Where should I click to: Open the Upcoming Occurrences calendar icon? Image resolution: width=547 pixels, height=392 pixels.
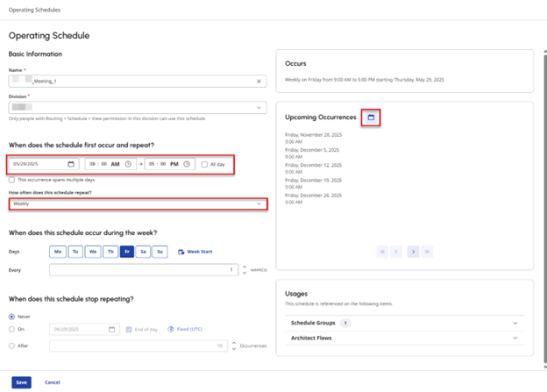click(371, 118)
